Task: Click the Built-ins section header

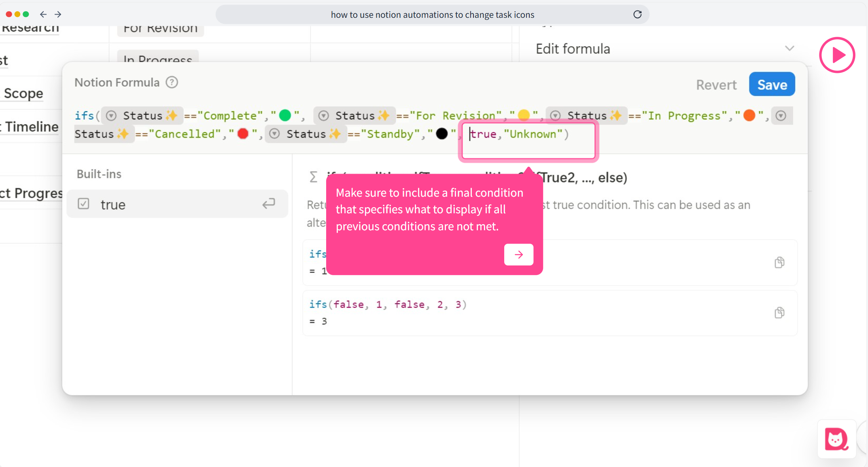Action: pos(99,174)
